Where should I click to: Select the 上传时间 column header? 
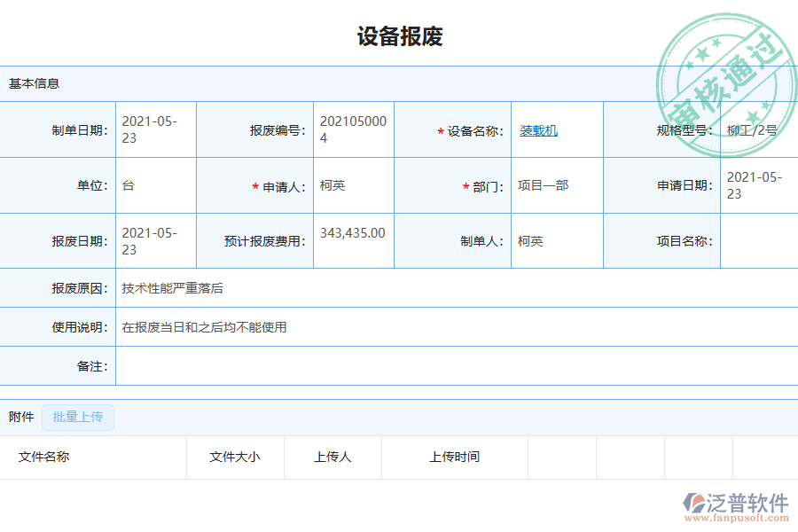pos(455,458)
